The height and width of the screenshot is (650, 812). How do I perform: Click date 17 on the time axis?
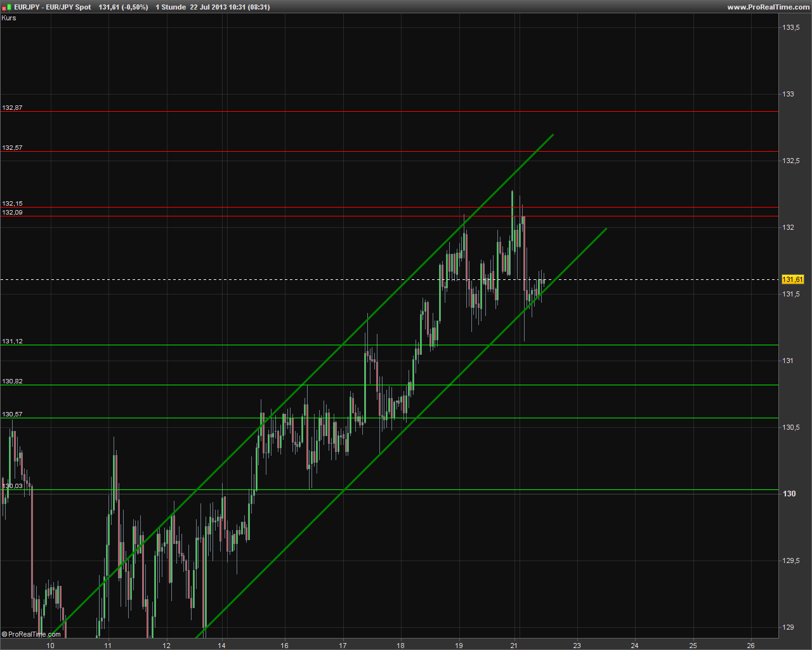[x=343, y=646]
